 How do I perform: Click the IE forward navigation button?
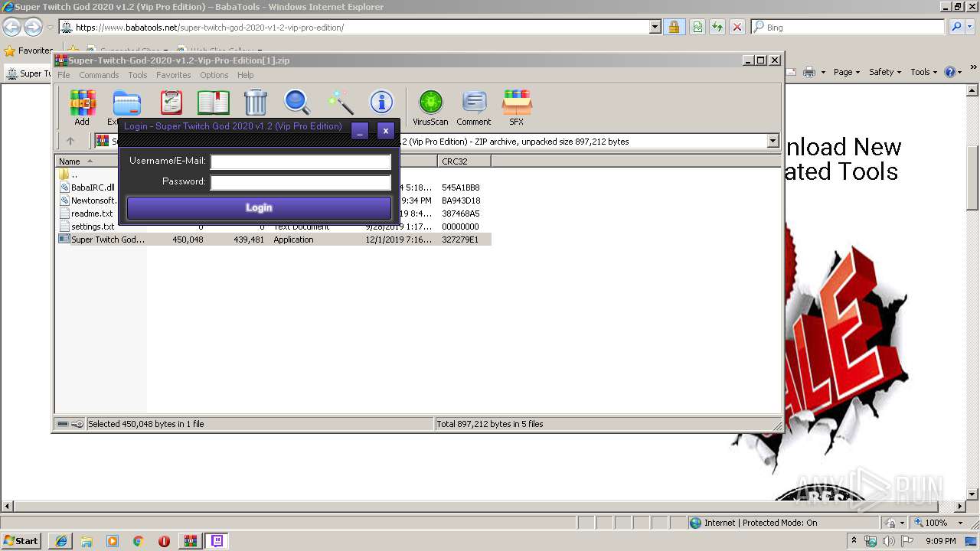pos(33,28)
